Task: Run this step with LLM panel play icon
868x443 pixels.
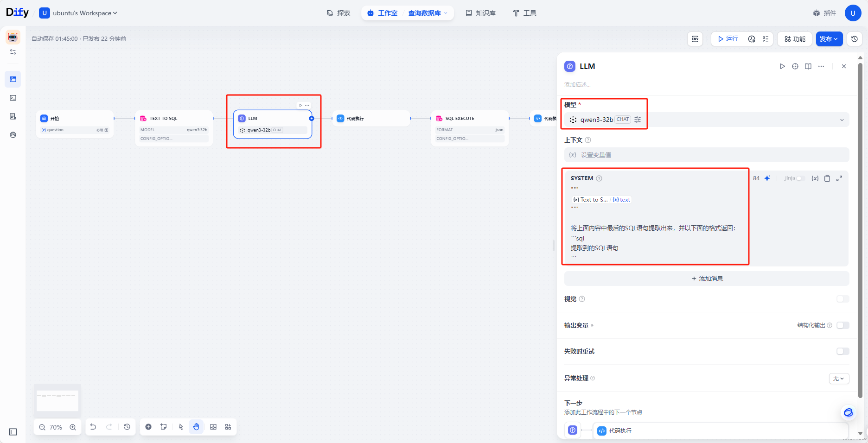Action: pyautogui.click(x=782, y=66)
